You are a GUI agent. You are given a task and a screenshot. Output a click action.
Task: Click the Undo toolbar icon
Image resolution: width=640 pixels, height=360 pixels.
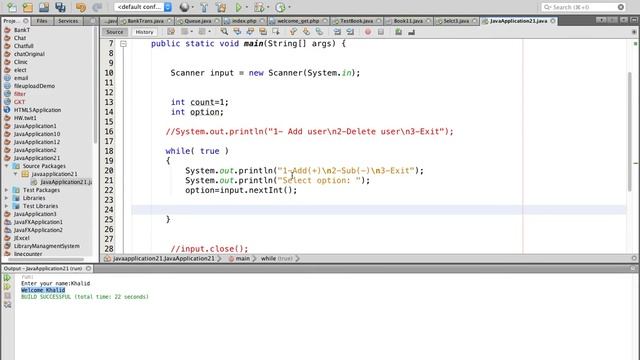(x=81, y=7)
